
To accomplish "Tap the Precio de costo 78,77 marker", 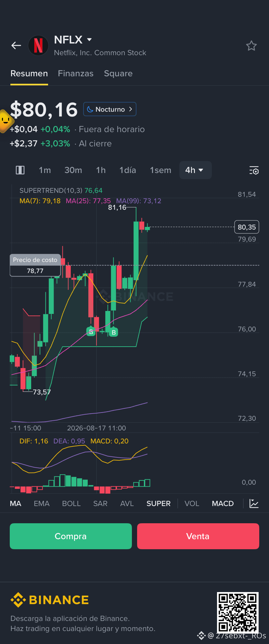I will tap(35, 265).
